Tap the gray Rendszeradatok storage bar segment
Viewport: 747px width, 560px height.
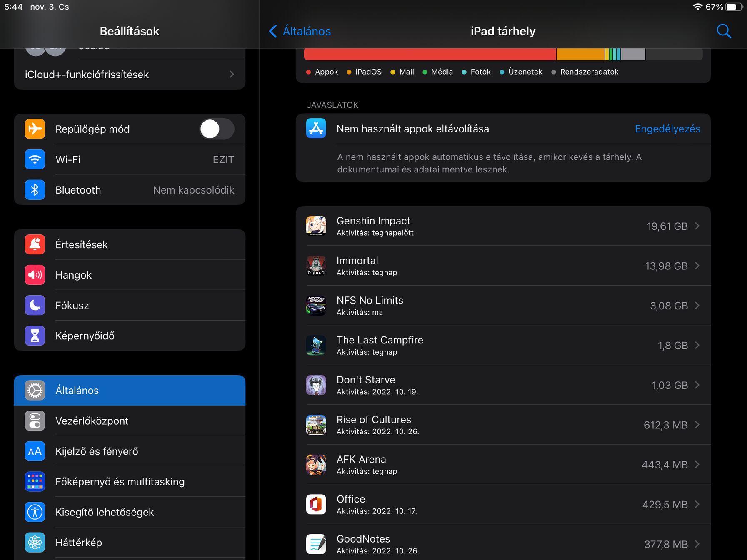click(x=633, y=54)
